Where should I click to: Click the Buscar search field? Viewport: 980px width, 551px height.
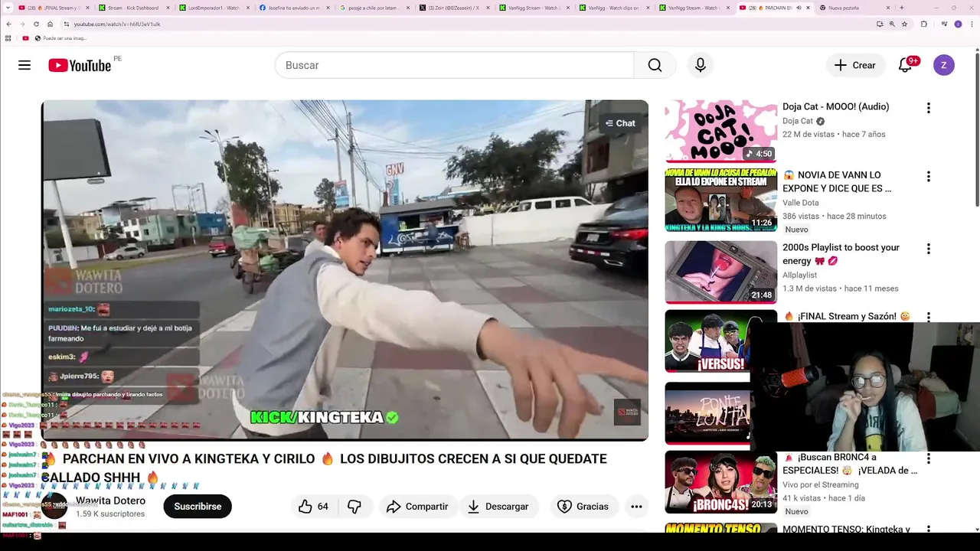point(454,65)
